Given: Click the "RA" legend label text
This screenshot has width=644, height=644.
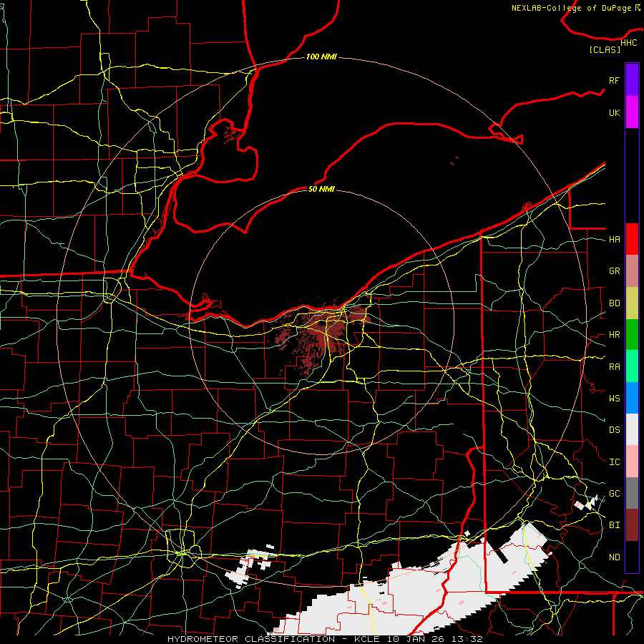Looking at the screenshot, I should point(614,367).
